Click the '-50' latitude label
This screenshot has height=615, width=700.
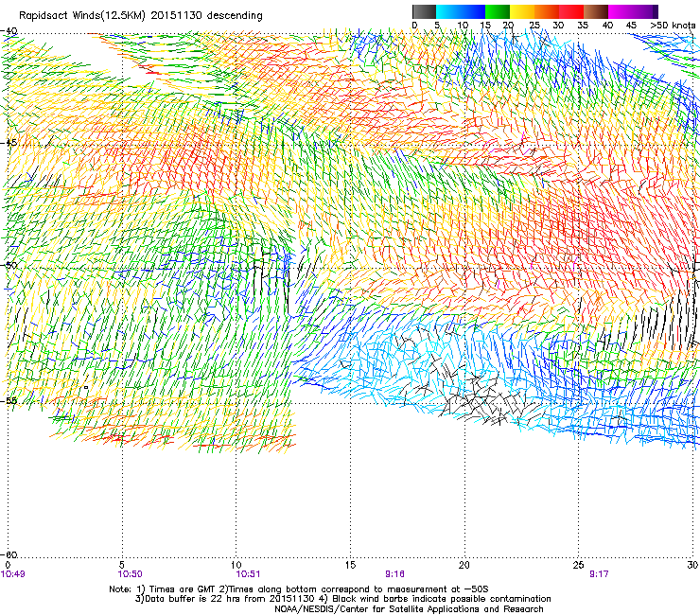(x=9, y=265)
